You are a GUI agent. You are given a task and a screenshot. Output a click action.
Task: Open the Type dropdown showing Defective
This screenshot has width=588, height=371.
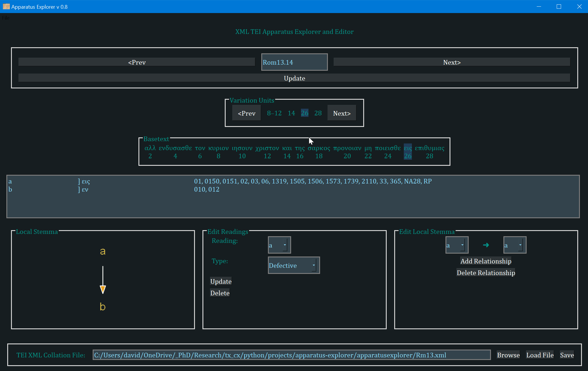(293, 265)
